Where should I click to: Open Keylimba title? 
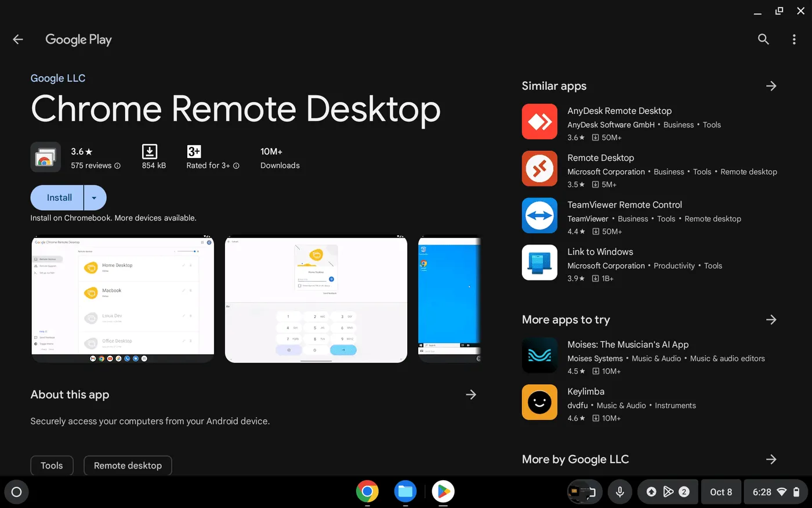[586, 392]
